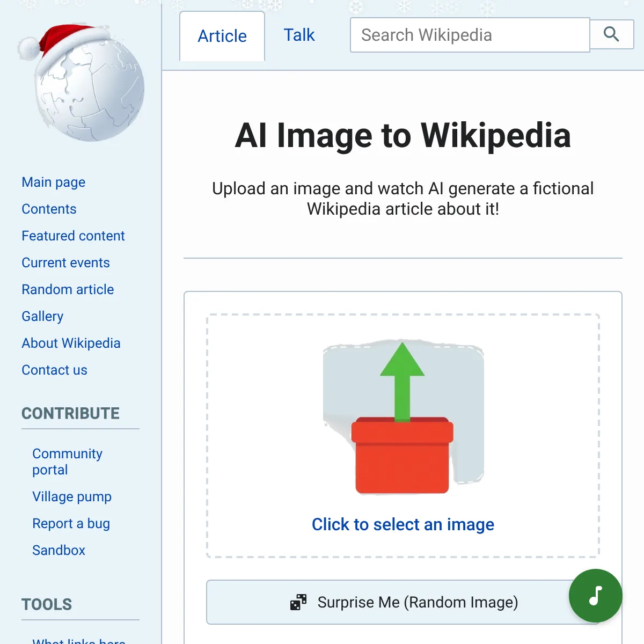Focus the Search Wikipedia input field

pos(470,35)
